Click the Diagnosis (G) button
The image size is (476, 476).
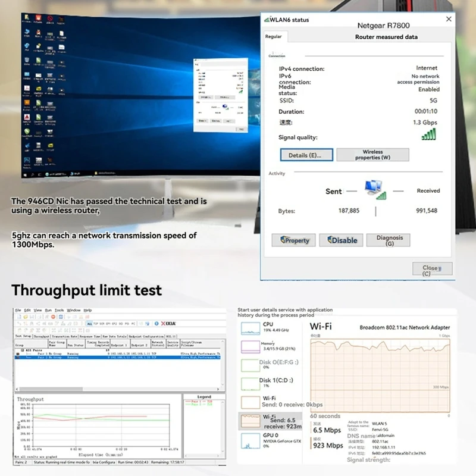pyautogui.click(x=389, y=240)
